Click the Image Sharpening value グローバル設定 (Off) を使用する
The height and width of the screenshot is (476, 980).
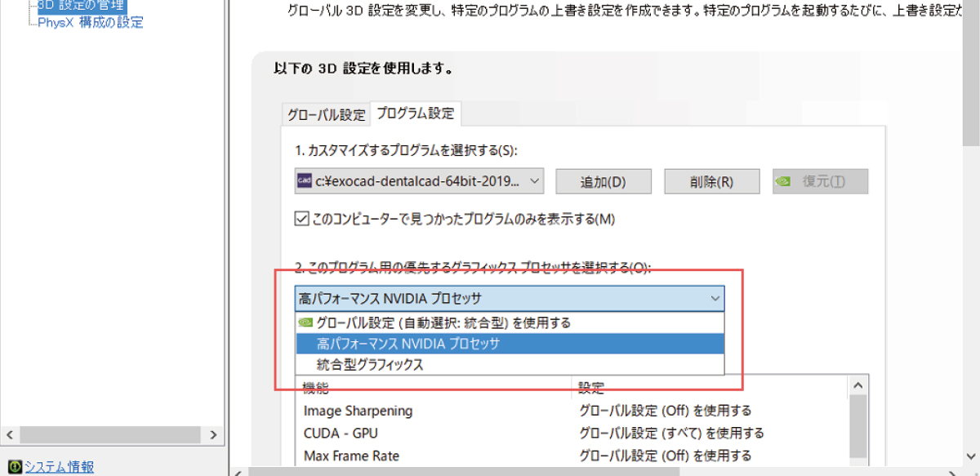pyautogui.click(x=665, y=411)
